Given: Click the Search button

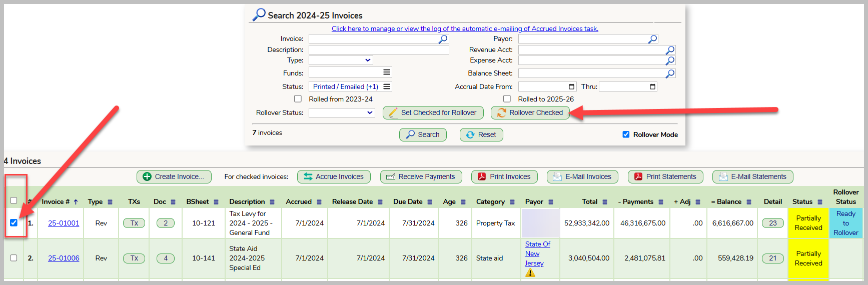Looking at the screenshot, I should (x=423, y=134).
